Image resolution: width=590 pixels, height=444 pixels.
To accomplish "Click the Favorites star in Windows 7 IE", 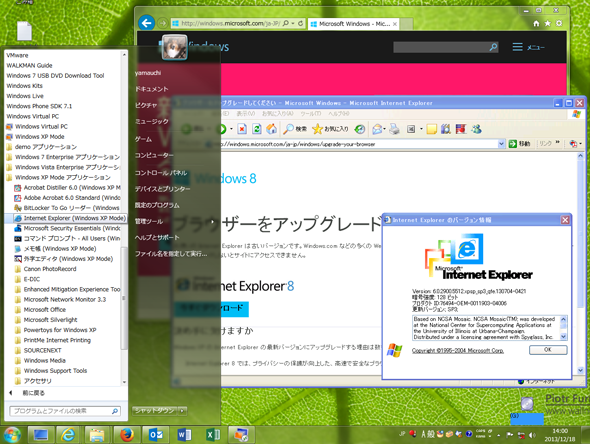I will coord(548,23).
